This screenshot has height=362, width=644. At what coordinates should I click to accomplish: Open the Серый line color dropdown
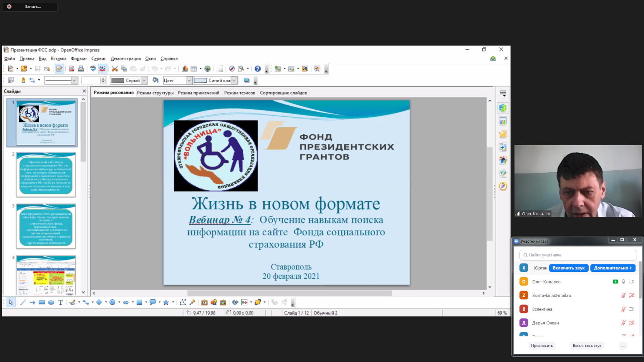pos(144,81)
